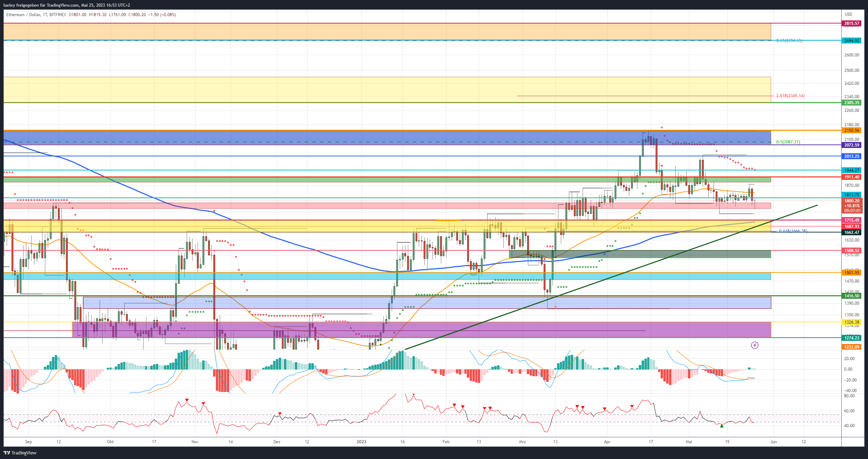Click the Fibonacci label 0.5(2087.21)
The width and height of the screenshot is (868, 459).
(x=788, y=142)
